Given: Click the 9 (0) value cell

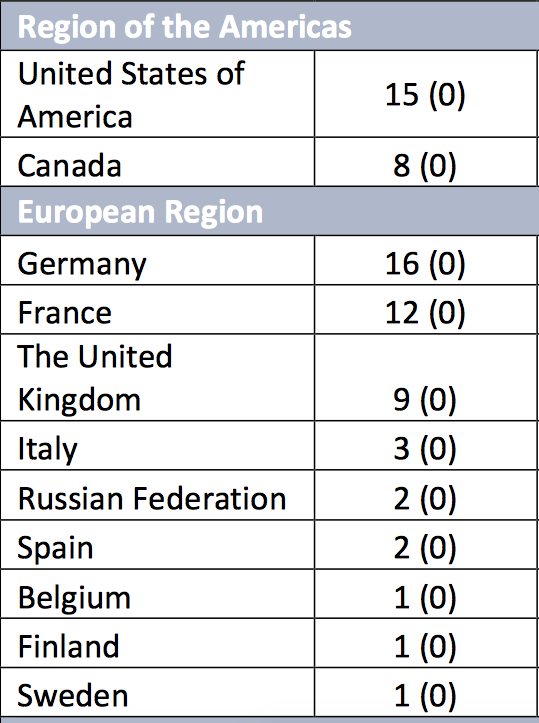Looking at the screenshot, I should (426, 377).
